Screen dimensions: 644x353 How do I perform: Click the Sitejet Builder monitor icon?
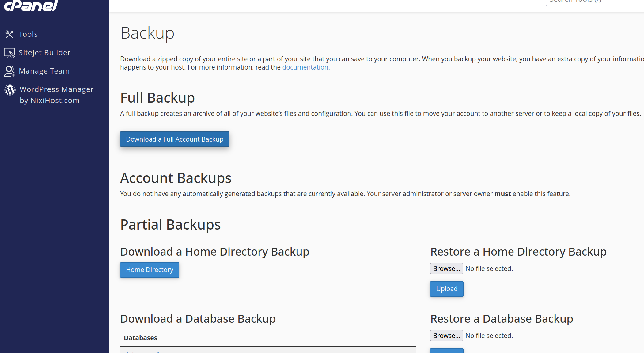coord(9,53)
